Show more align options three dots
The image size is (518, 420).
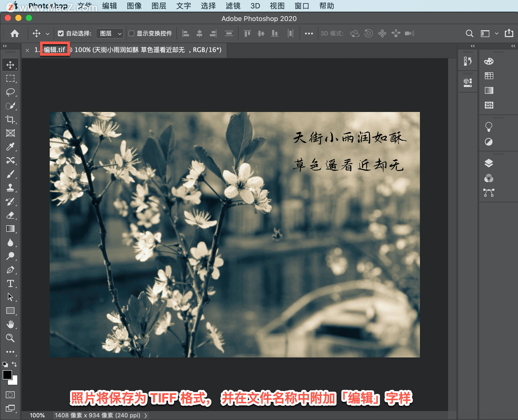pyautogui.click(x=309, y=33)
